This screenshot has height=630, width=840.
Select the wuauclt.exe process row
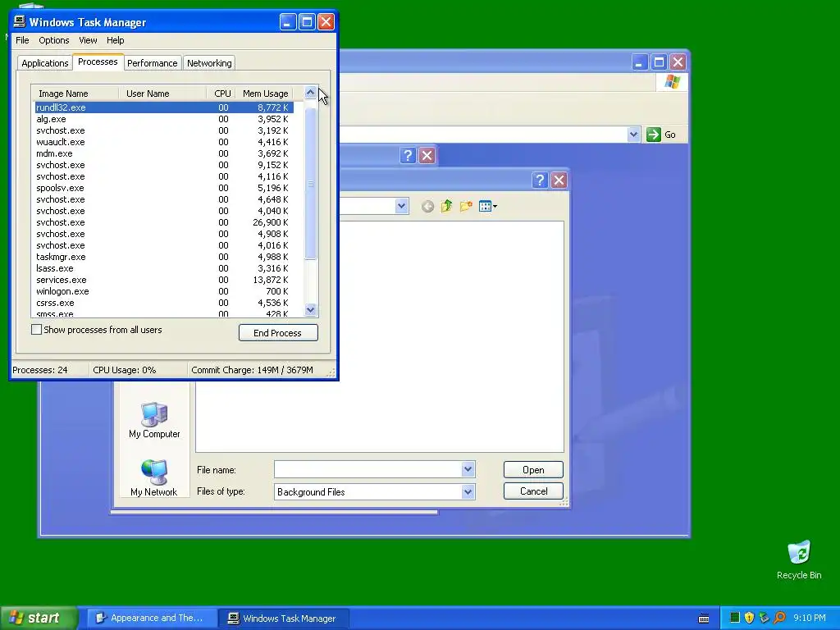click(164, 142)
